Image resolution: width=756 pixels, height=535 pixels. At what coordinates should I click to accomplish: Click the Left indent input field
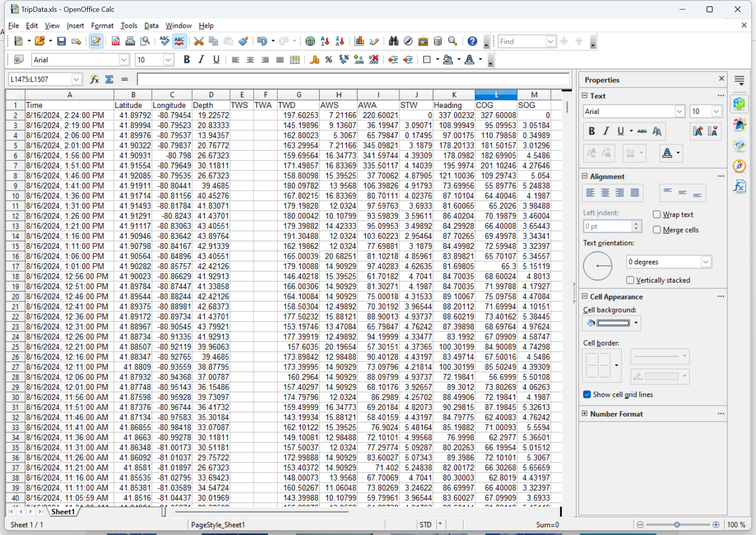(x=608, y=226)
